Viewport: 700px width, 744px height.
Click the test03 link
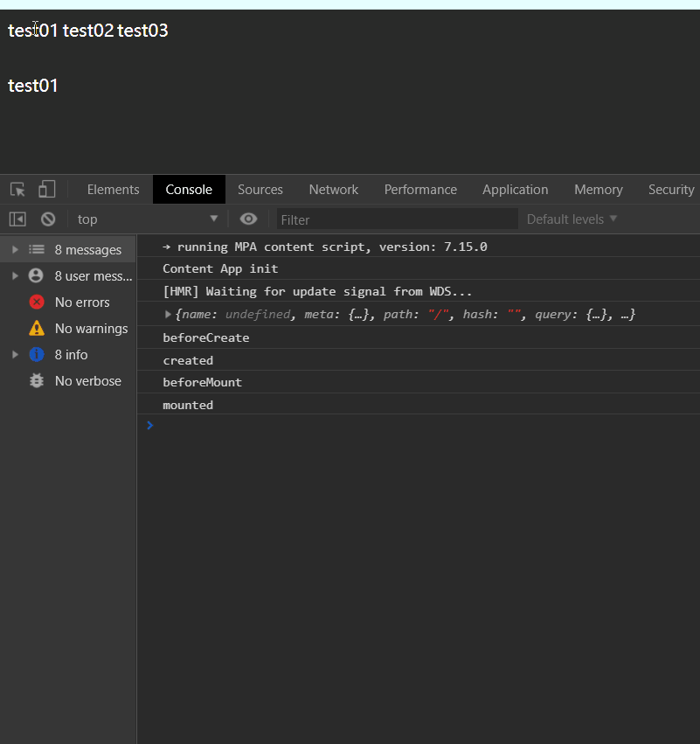coord(142,31)
